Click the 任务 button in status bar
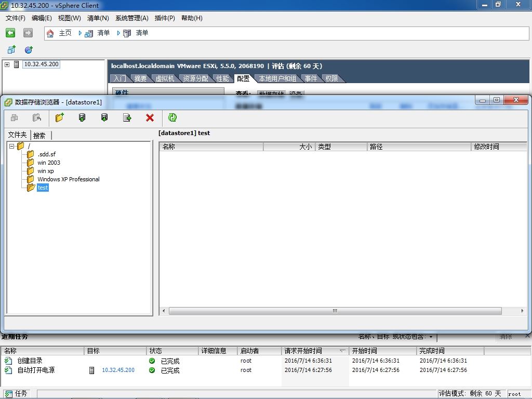Screen dimensions: 532x399 [16, 394]
